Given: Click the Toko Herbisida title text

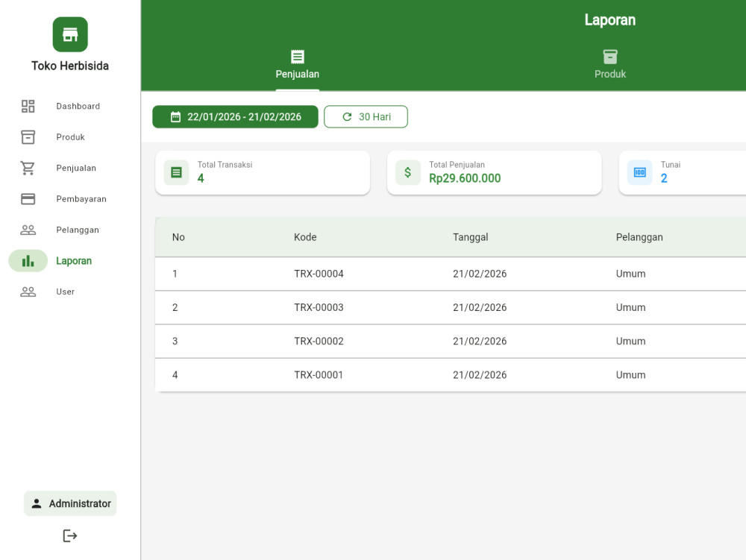Looking at the screenshot, I should pyautogui.click(x=70, y=66).
